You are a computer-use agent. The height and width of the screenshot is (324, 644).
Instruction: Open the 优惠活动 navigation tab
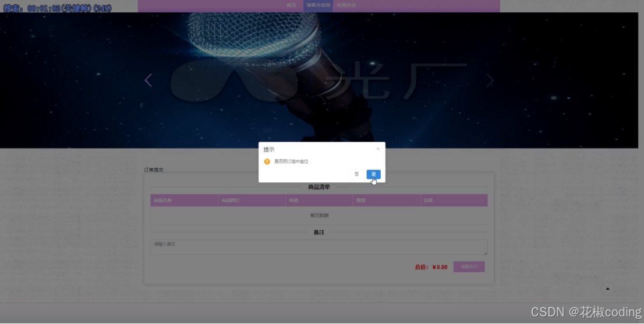[346, 5]
